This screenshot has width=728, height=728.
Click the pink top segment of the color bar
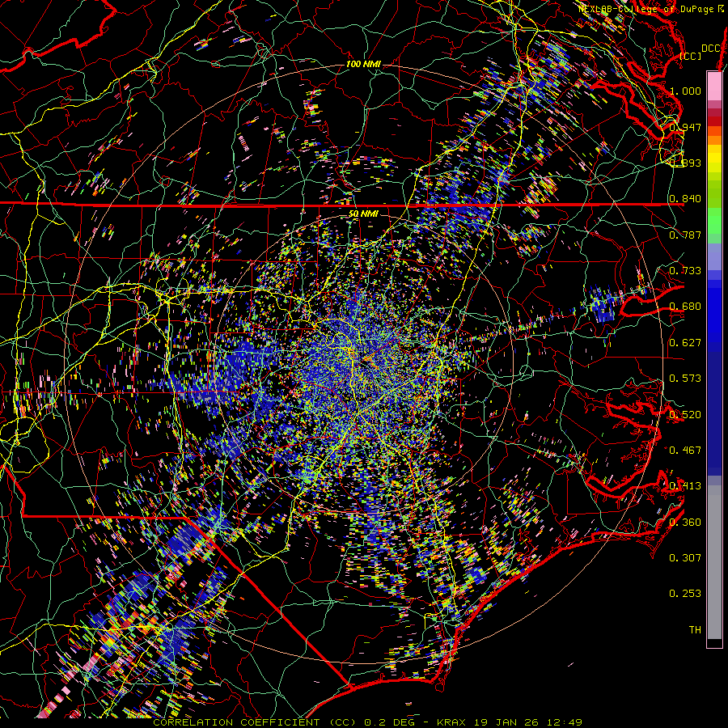coord(714,86)
